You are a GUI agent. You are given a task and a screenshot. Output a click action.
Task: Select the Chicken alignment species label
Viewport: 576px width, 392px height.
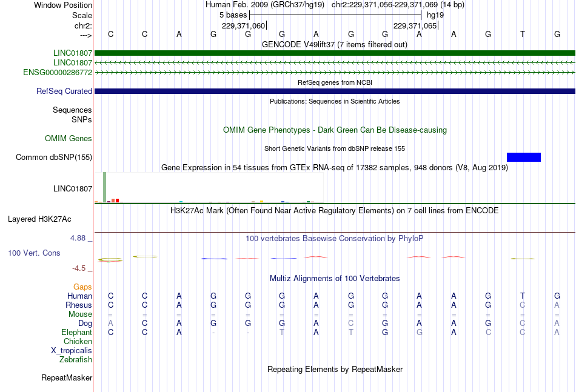click(x=78, y=341)
